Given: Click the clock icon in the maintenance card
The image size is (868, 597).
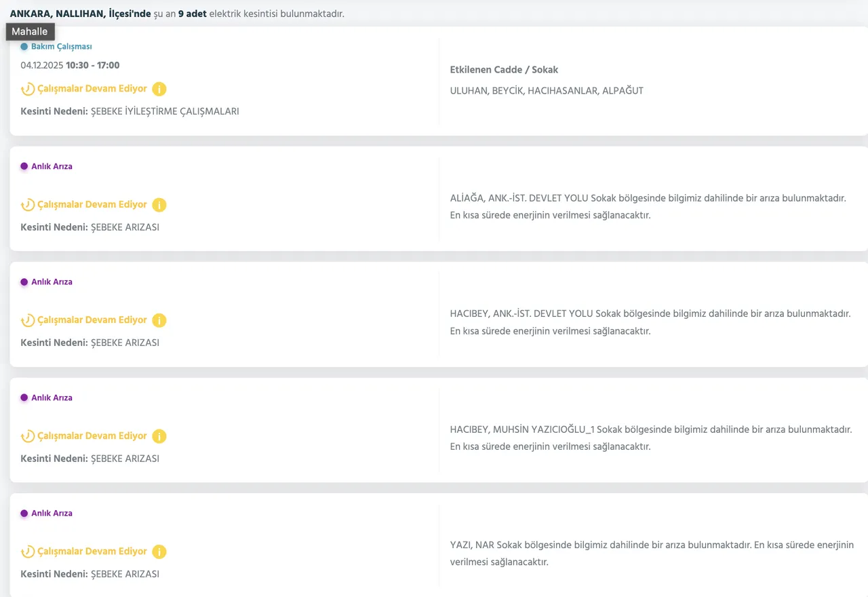Looking at the screenshot, I should [x=28, y=89].
